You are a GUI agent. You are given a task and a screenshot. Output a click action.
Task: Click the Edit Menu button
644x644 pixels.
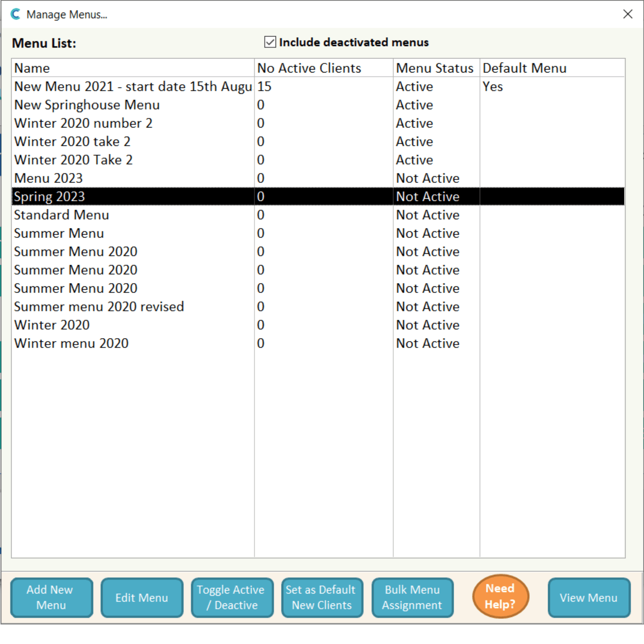coord(142,597)
